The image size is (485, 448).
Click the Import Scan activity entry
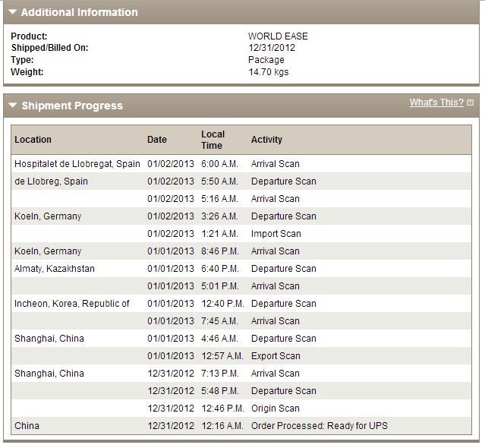click(276, 234)
